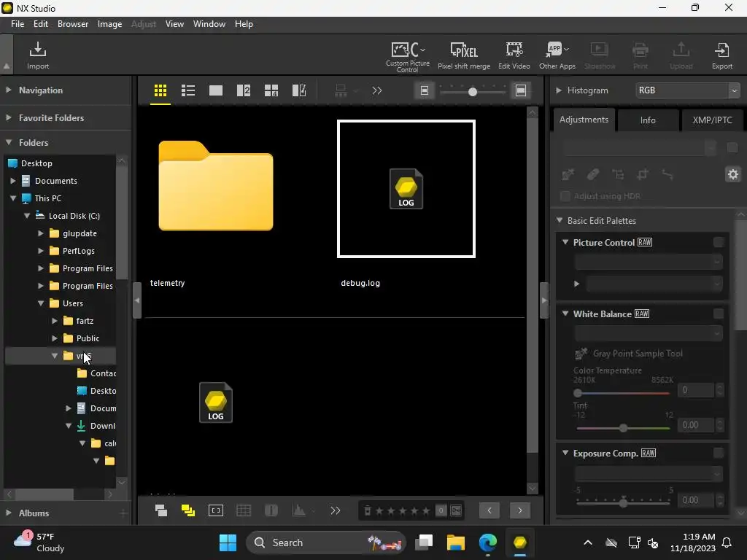Screen dimensions: 747x560
Task: Select the PerfLogs folder in tree
Action: (x=79, y=251)
